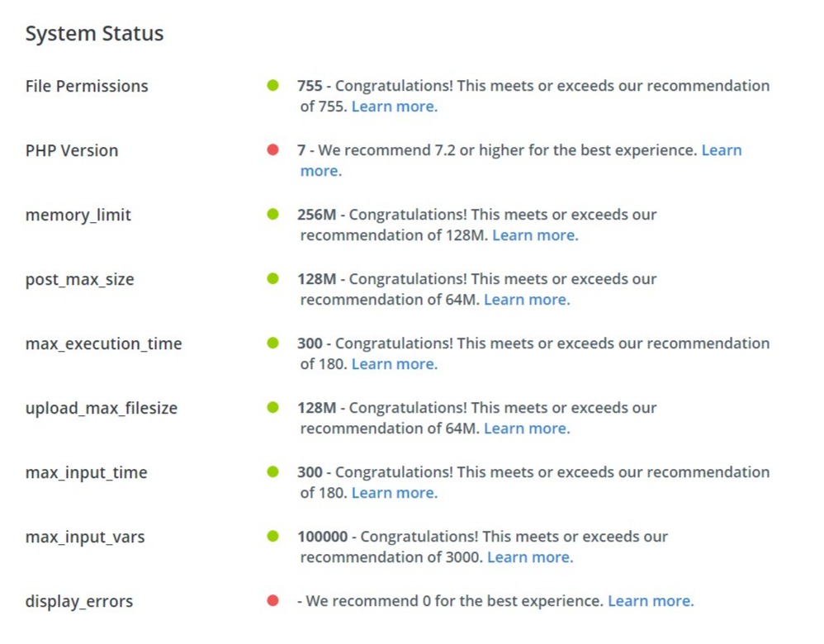
Task: Click green status dot beside post_max_size
Action: [273, 278]
